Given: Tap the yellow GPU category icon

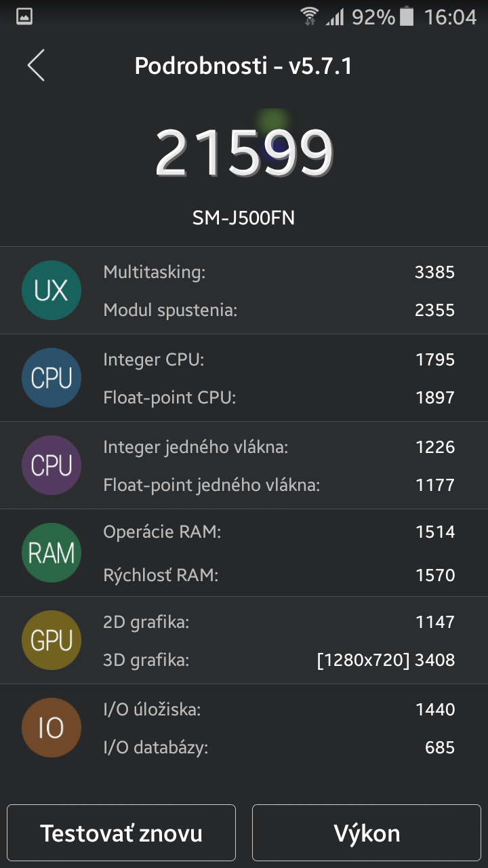Looking at the screenshot, I should point(52,640).
